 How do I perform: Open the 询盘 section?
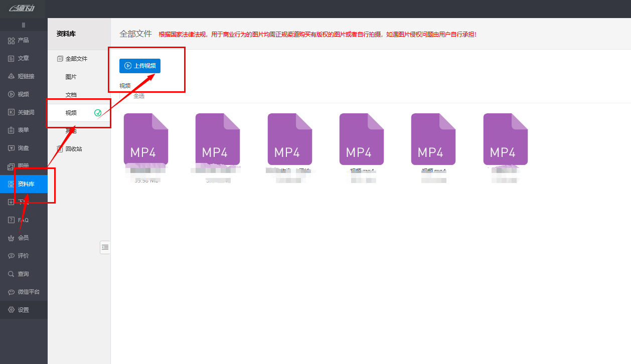pyautogui.click(x=23, y=148)
